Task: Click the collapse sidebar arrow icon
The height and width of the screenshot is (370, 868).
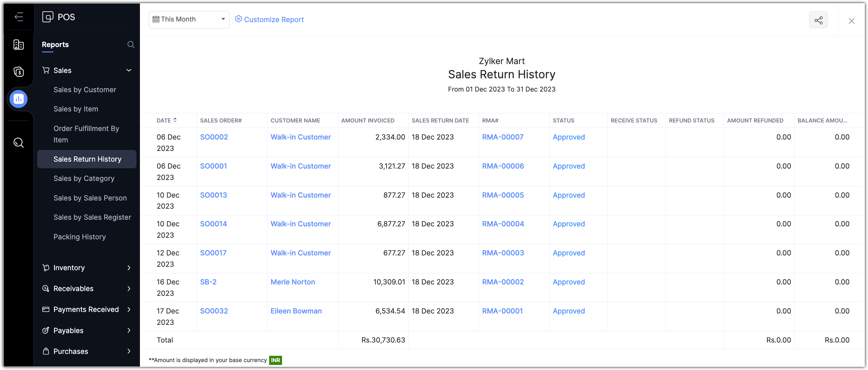Action: click(x=19, y=16)
